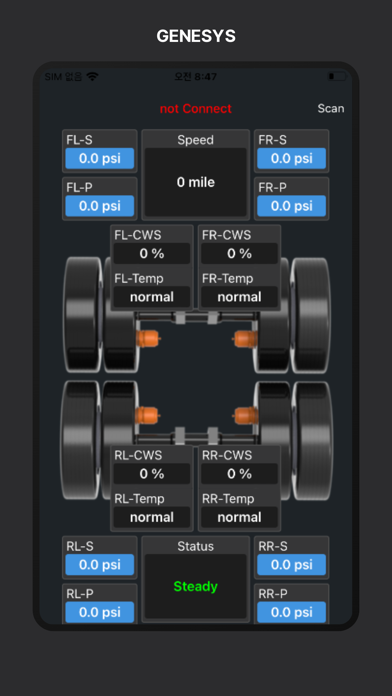The image size is (392, 696).
Task: Select the RL-S 0.0 psi value
Action: [x=99, y=565]
